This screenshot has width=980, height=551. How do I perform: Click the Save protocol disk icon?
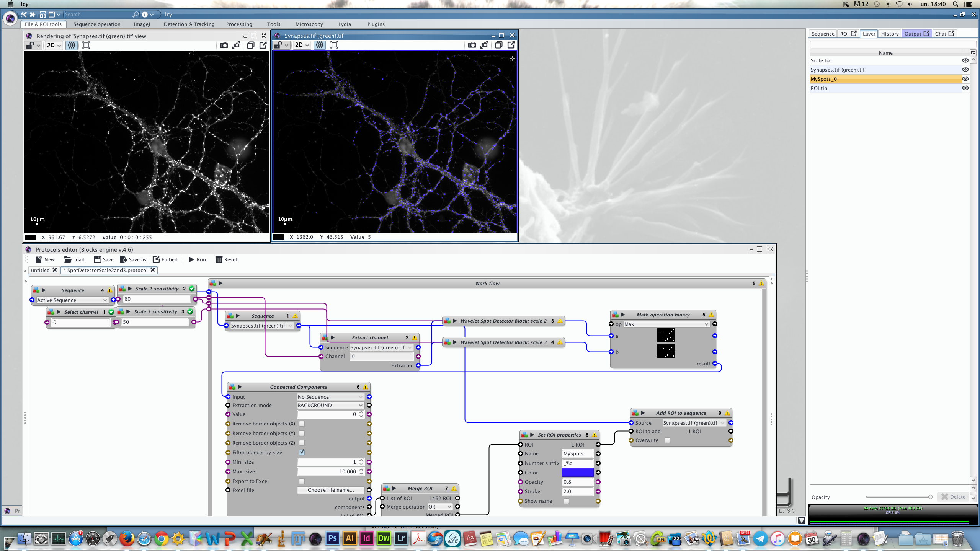pos(98,259)
